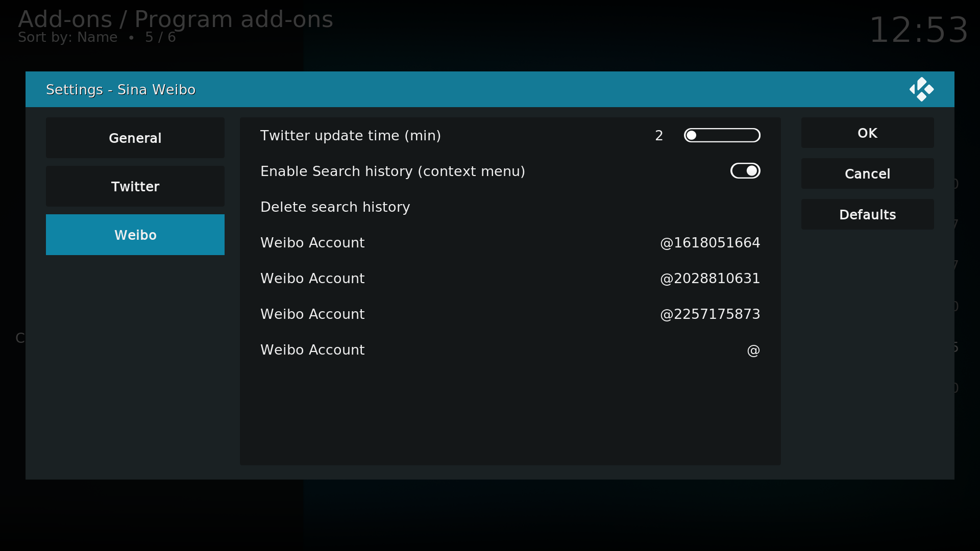Click the Enable Search history label

coord(392,171)
